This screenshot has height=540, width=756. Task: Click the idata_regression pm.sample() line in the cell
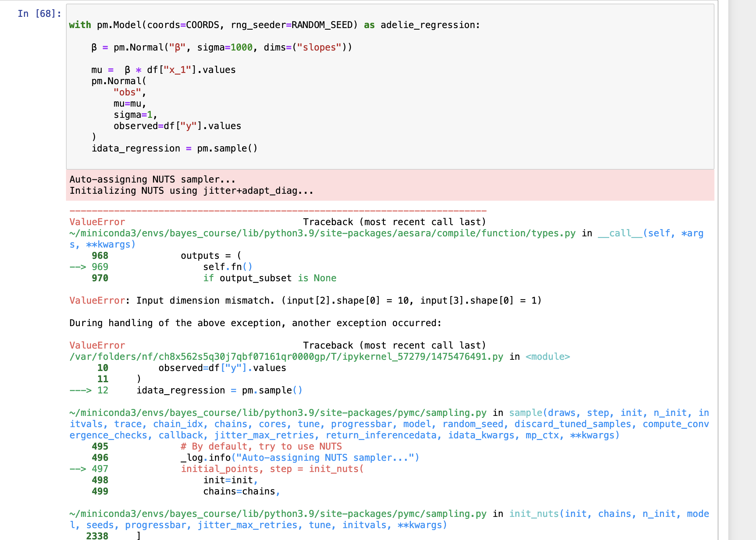(174, 148)
